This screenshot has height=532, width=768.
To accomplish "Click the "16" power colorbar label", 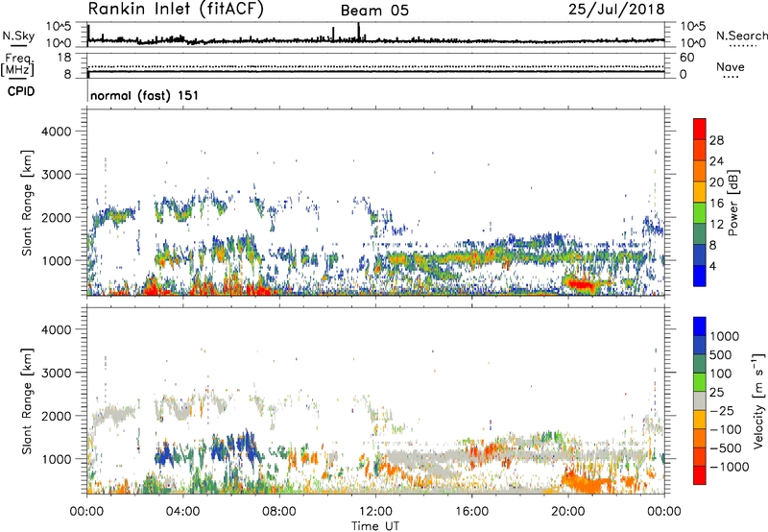I will click(716, 204).
